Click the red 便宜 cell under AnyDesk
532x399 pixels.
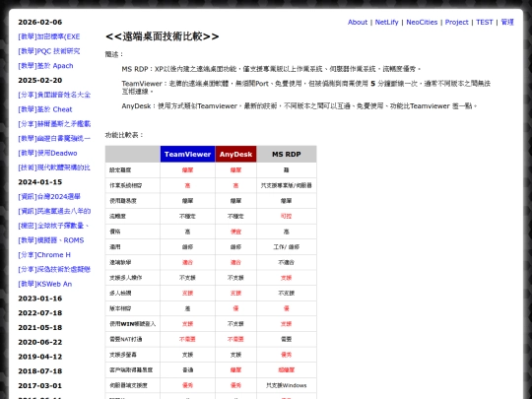click(x=235, y=232)
